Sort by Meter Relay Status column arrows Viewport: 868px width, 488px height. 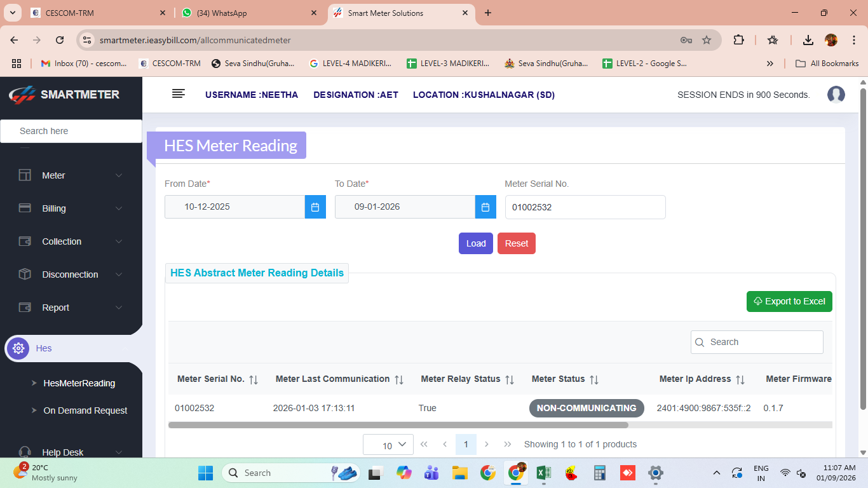[x=510, y=379]
